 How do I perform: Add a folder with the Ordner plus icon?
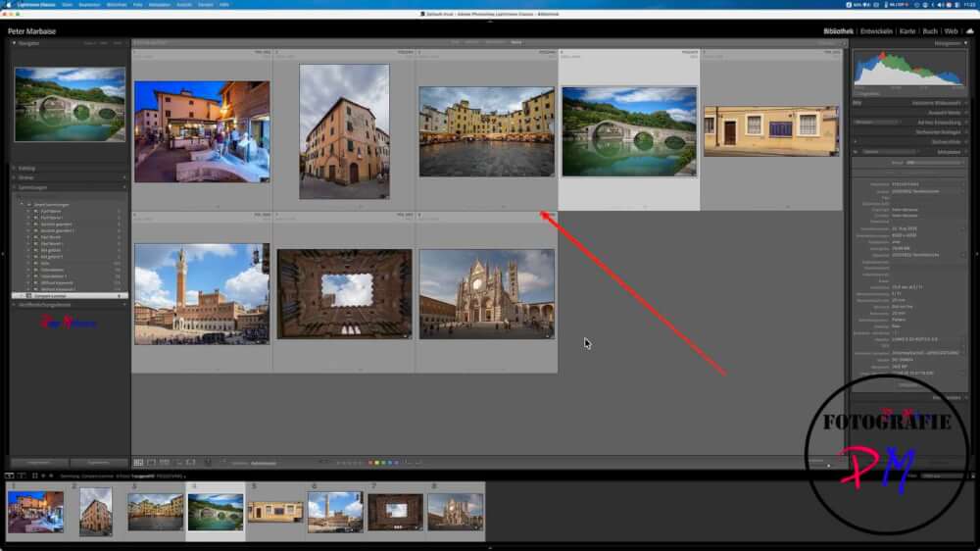tap(123, 177)
